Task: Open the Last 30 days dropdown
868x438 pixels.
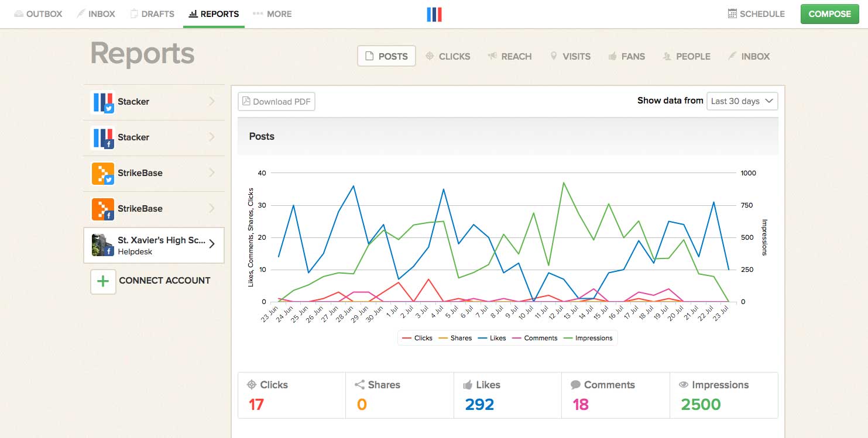Action: pyautogui.click(x=742, y=101)
